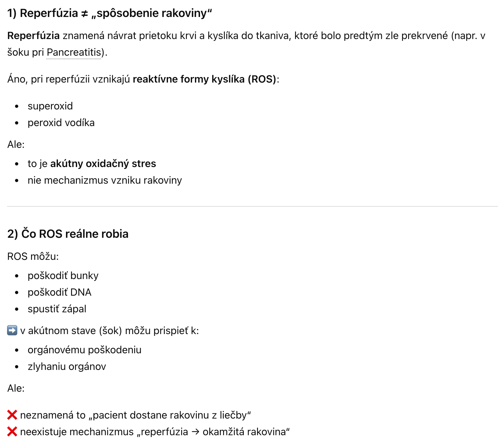Click the 'spustiť zápal' bullet item
The image size is (498, 448).
57,309
